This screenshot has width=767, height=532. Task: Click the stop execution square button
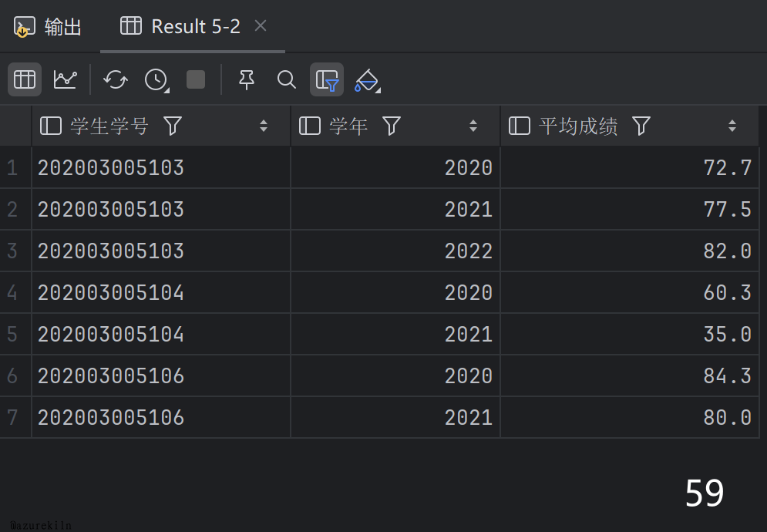(196, 79)
